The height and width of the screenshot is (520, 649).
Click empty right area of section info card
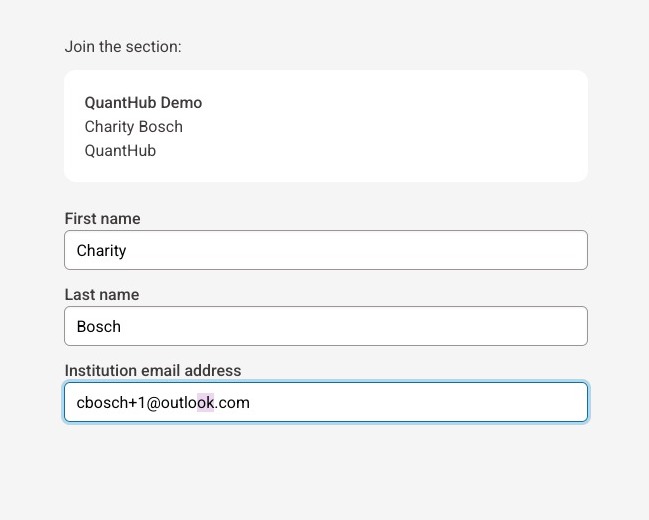tap(450, 126)
